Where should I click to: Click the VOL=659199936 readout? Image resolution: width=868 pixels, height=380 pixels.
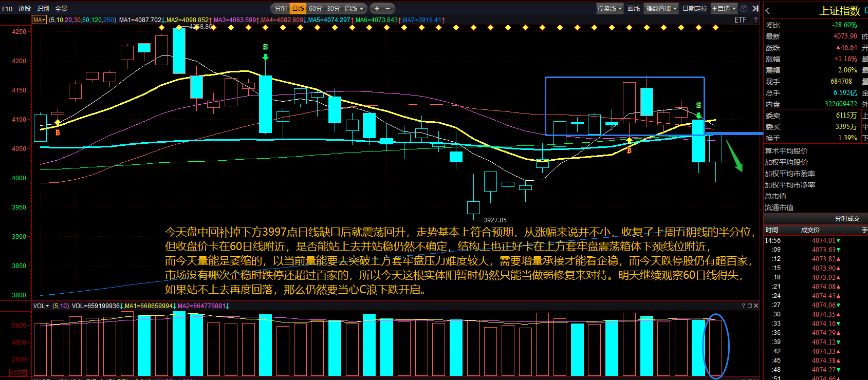97,306
